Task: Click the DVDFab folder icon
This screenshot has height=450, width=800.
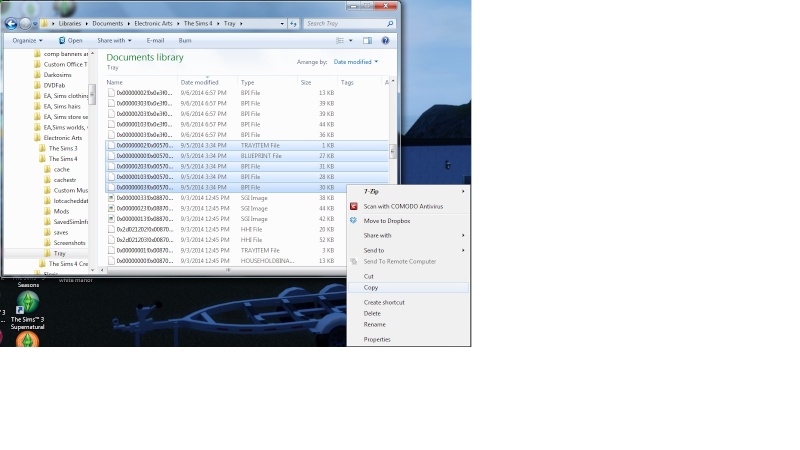Action: click(x=37, y=85)
